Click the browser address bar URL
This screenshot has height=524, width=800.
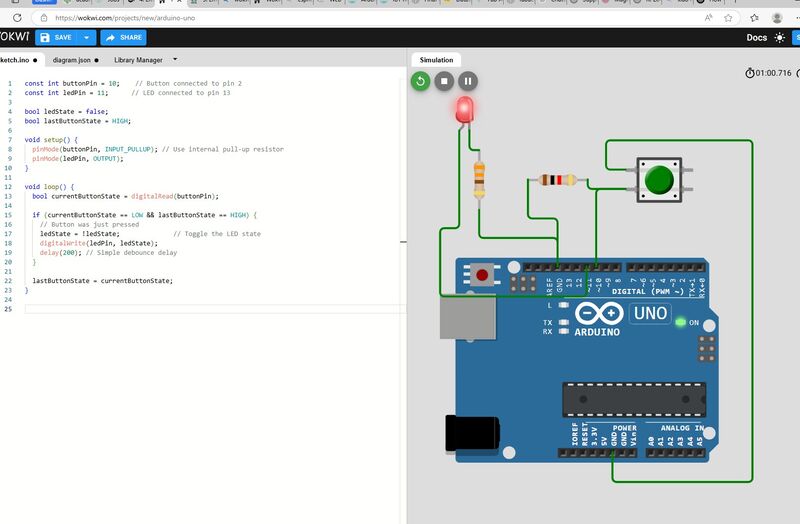tap(125, 18)
